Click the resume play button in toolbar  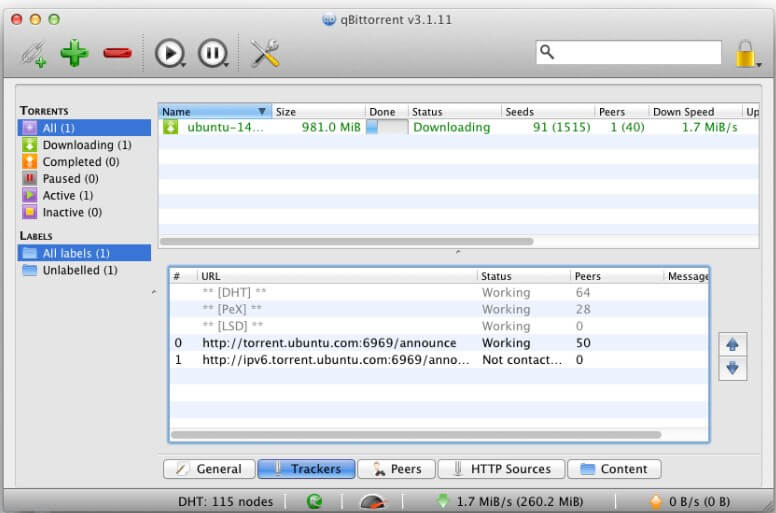click(170, 53)
